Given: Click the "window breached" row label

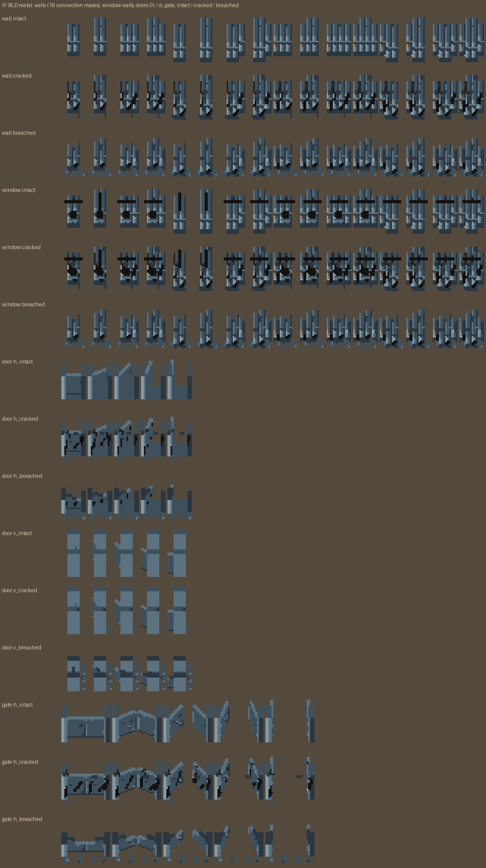Looking at the screenshot, I should (23, 304).
